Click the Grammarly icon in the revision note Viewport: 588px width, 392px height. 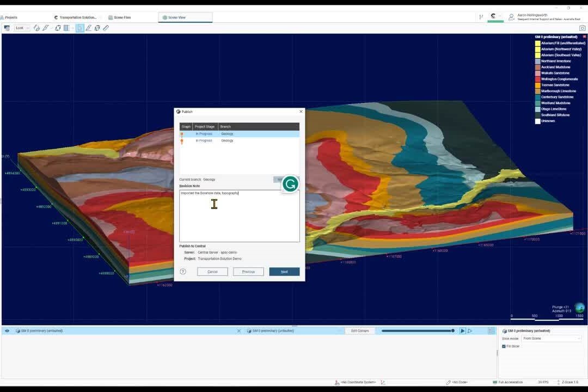290,184
